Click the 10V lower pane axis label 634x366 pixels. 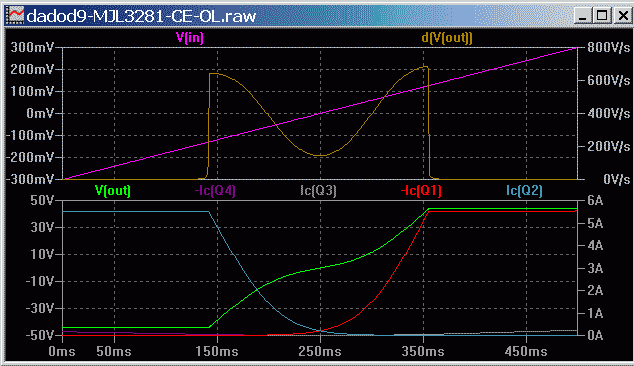coord(42,254)
